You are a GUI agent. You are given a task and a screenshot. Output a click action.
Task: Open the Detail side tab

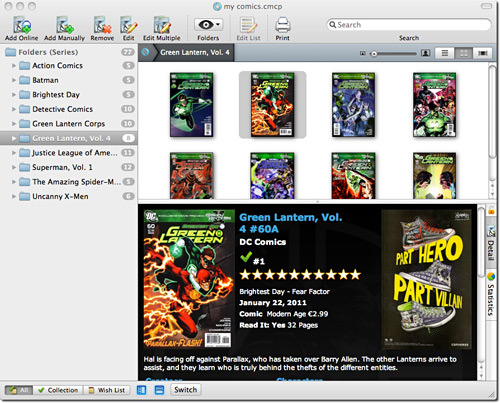491,243
